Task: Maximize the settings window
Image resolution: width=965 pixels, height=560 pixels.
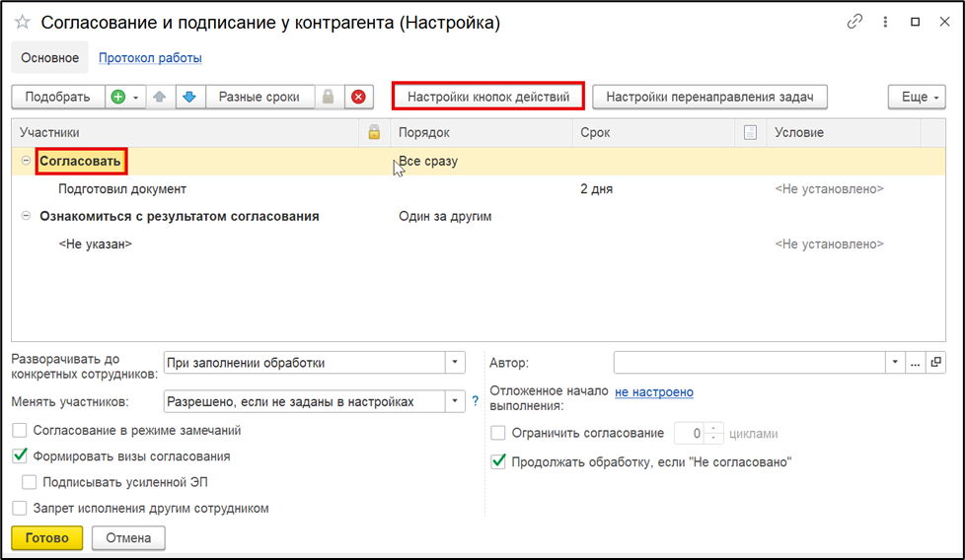Action: pos(915,22)
